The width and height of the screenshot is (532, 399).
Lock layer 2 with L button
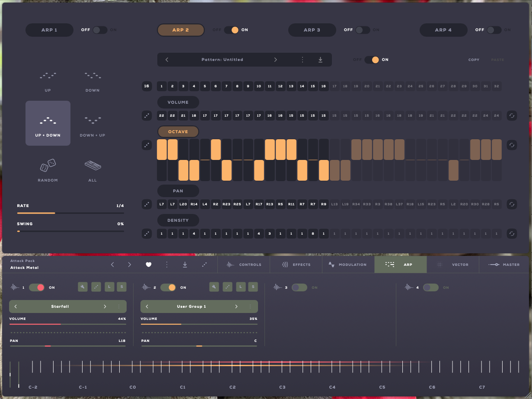[x=241, y=287]
